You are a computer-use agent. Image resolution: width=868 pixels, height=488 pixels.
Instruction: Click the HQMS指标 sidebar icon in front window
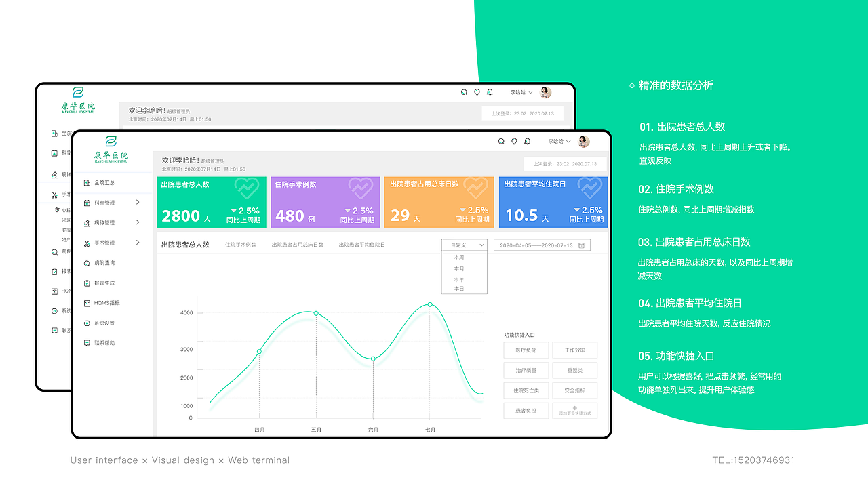(87, 303)
